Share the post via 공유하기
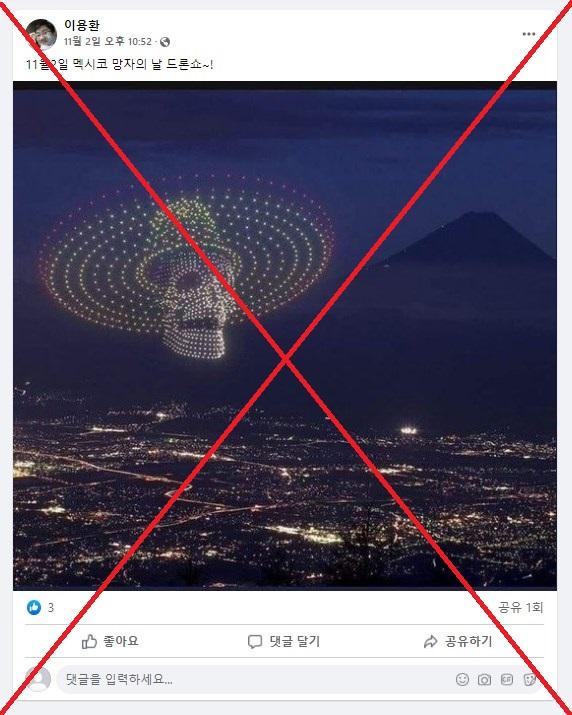Viewport: 572px width, 715px height. pos(458,642)
